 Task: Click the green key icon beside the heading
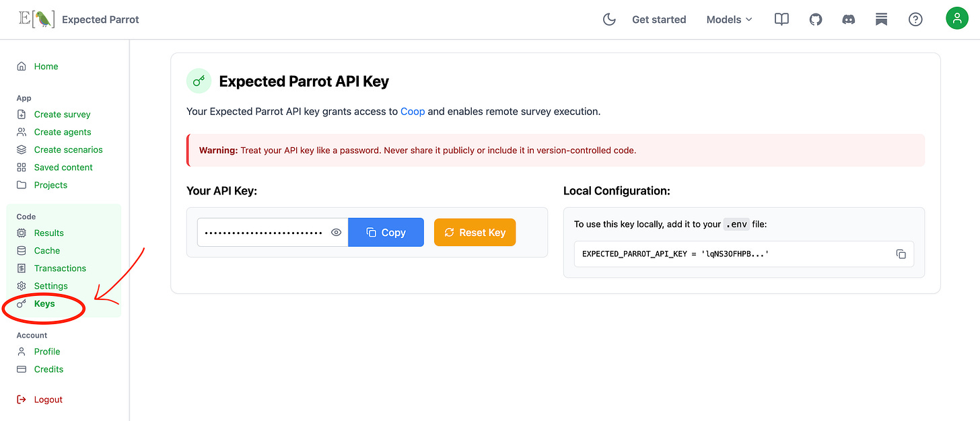199,81
